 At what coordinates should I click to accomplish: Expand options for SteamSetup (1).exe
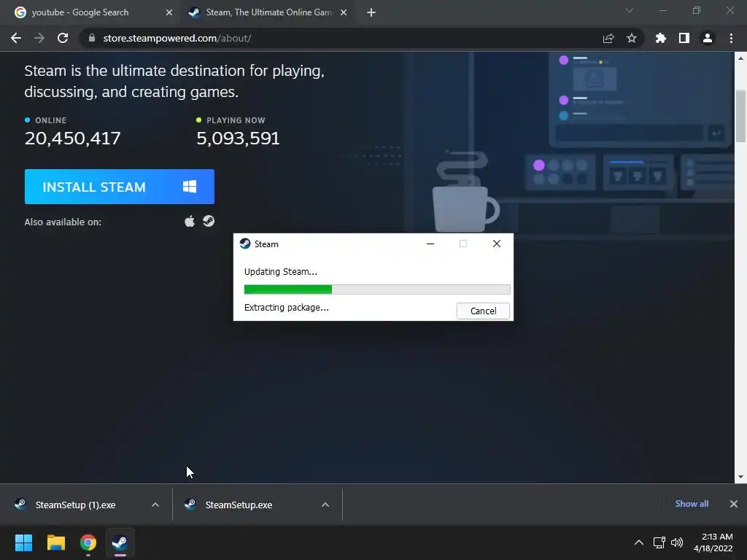coord(155,505)
